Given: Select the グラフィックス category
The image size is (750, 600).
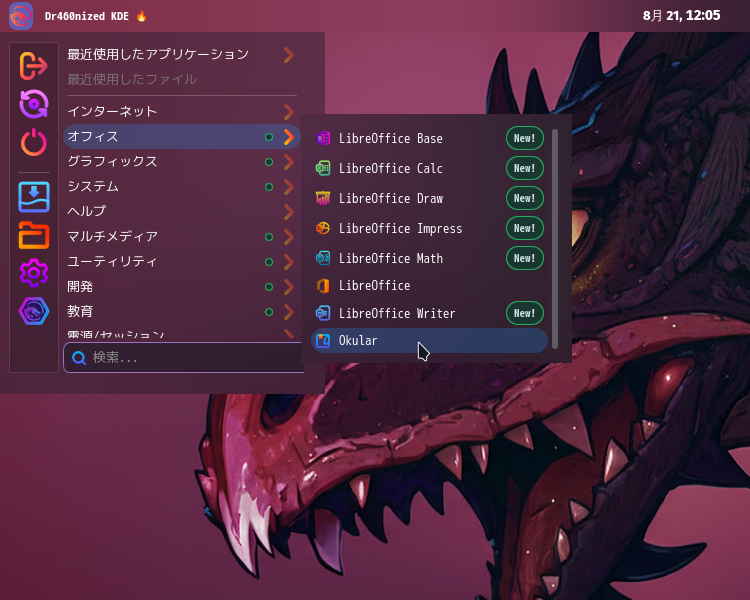Looking at the screenshot, I should coord(181,162).
